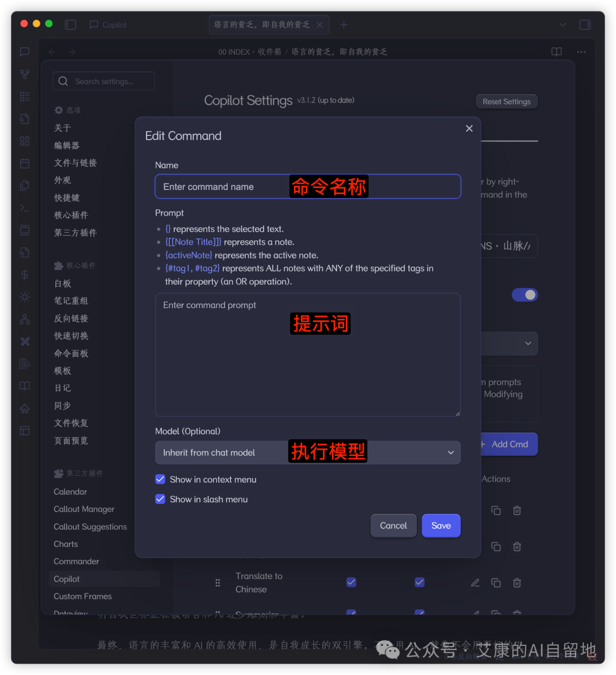Open 文件与链接 settings section
The width and height of the screenshot is (616, 675).
[x=75, y=163]
